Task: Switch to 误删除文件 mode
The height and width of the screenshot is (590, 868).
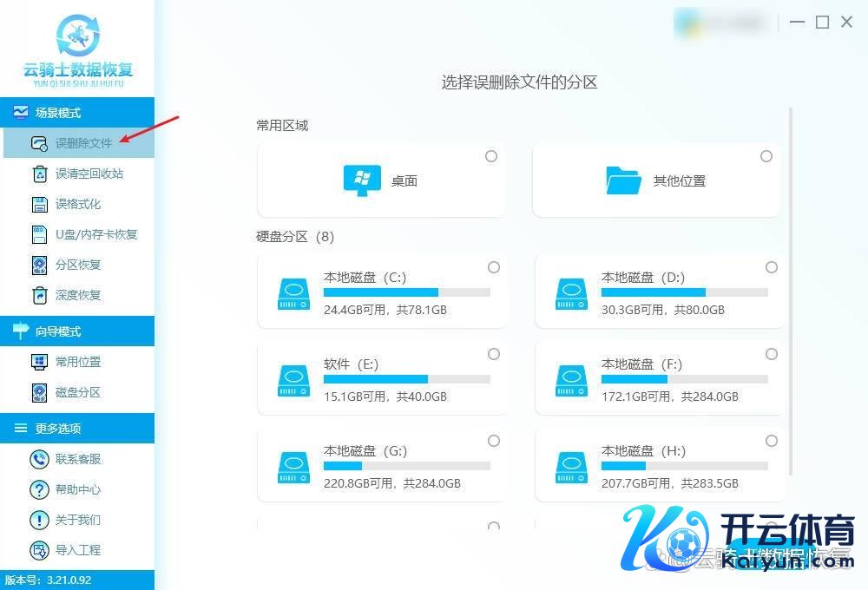Action: click(83, 143)
